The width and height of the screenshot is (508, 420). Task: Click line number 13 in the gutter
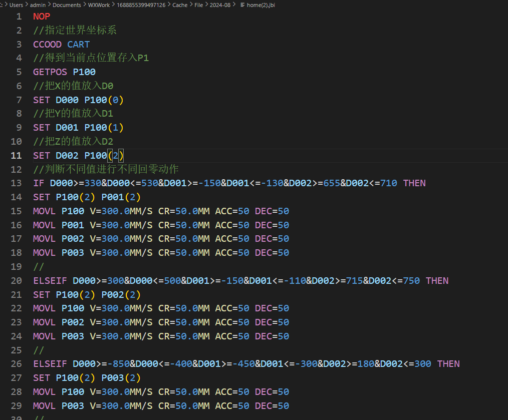[16, 183]
